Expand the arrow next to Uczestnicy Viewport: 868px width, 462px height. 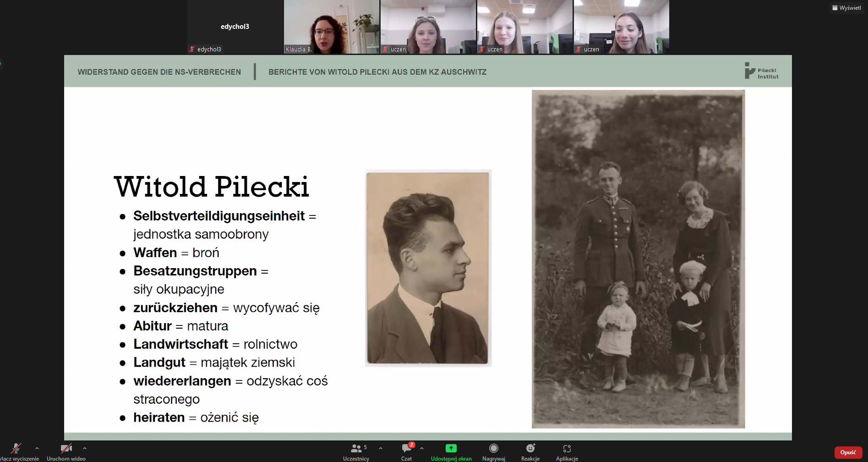pyautogui.click(x=381, y=448)
